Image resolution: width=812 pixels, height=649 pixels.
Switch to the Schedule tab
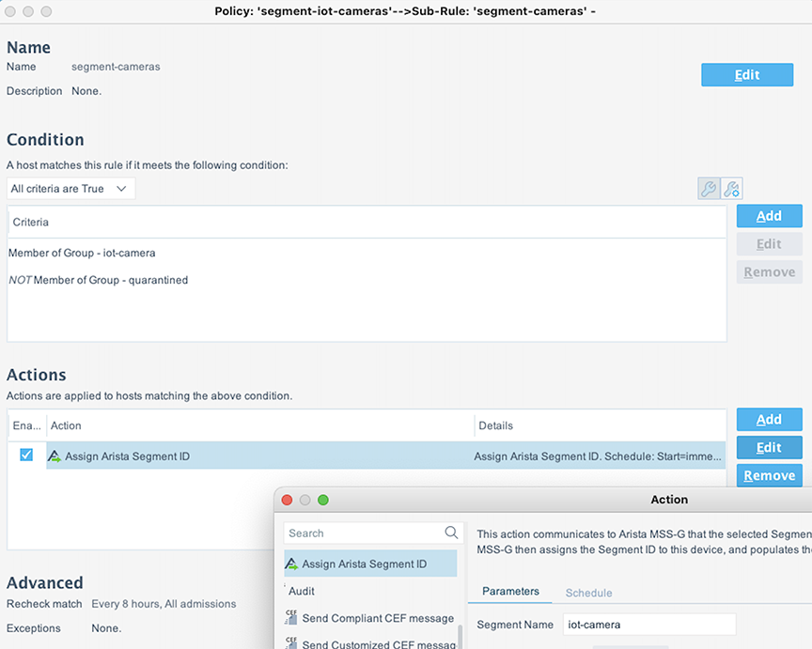pyautogui.click(x=589, y=593)
